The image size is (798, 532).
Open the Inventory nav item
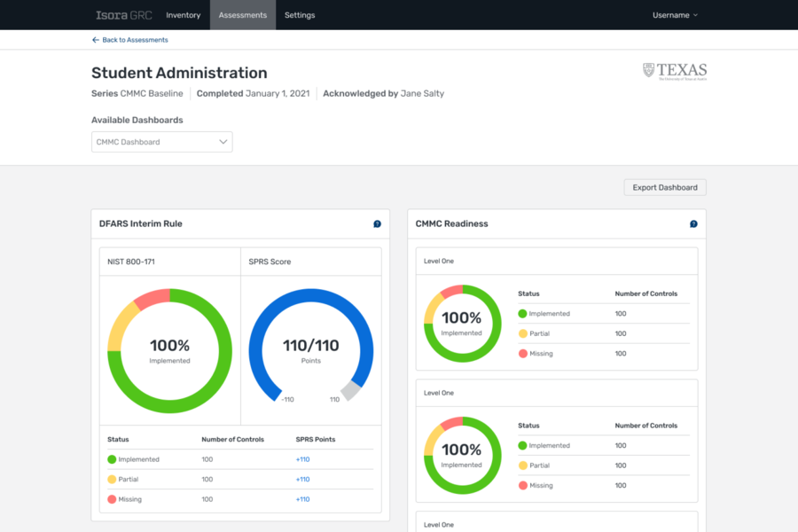(x=184, y=15)
